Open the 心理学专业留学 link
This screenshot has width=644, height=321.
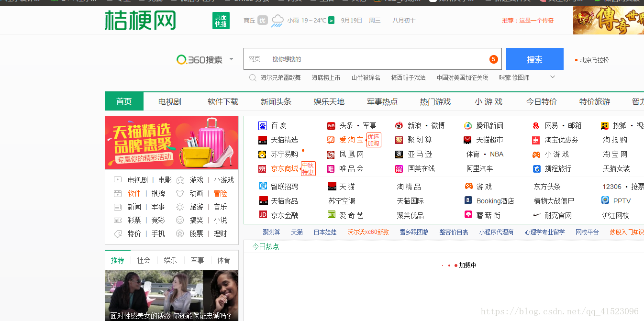coord(544,232)
